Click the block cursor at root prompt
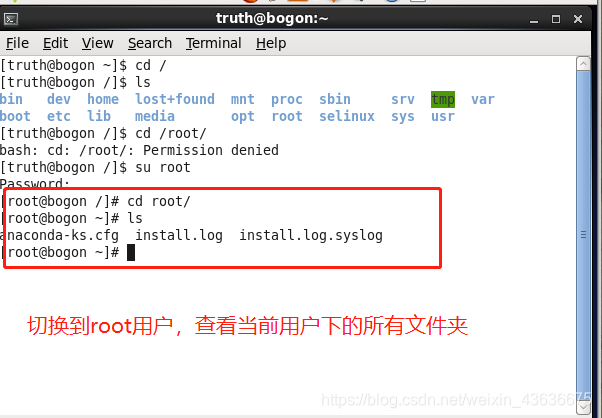Viewport: 602px width, 418px height. [x=131, y=253]
